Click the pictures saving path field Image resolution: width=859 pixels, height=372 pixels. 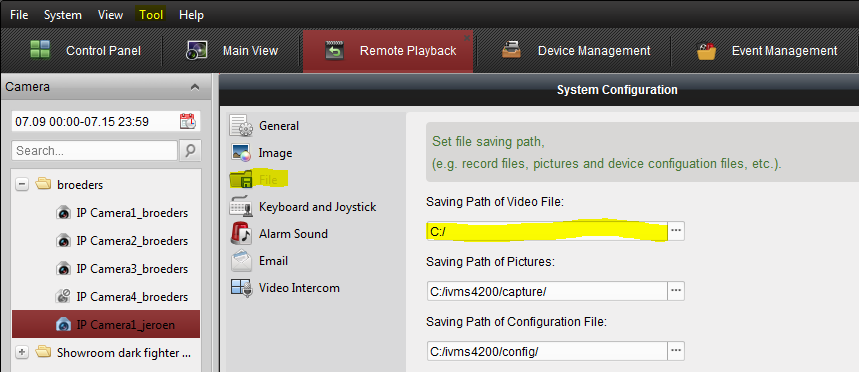click(x=547, y=291)
